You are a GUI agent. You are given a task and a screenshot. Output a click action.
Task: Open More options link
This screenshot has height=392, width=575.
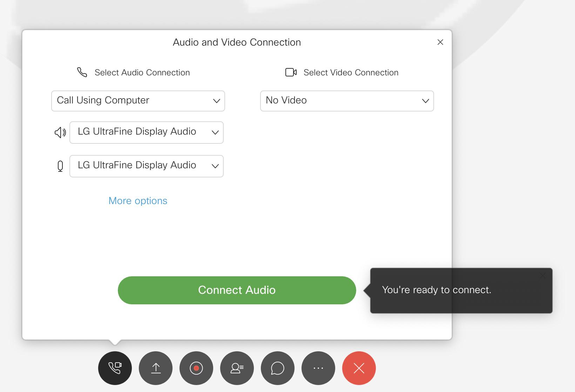[137, 201]
